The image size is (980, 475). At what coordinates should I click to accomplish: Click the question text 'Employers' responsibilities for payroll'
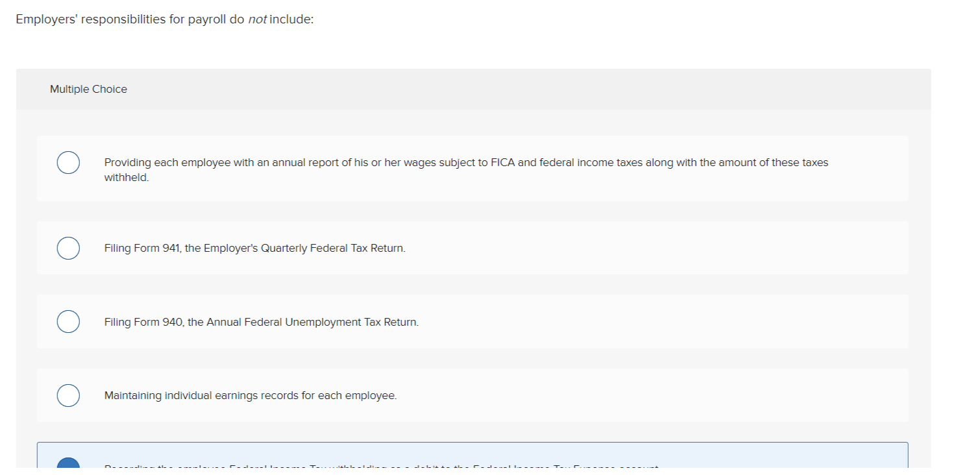click(x=165, y=19)
